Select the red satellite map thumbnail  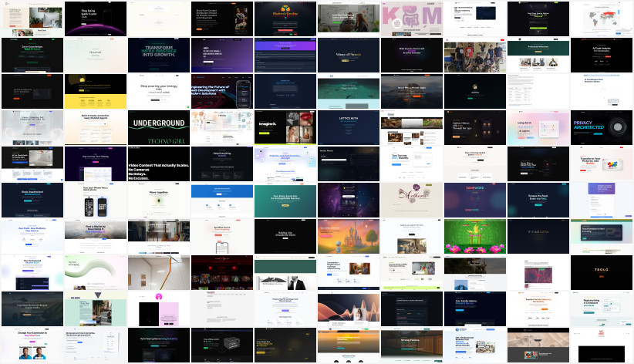point(538,272)
